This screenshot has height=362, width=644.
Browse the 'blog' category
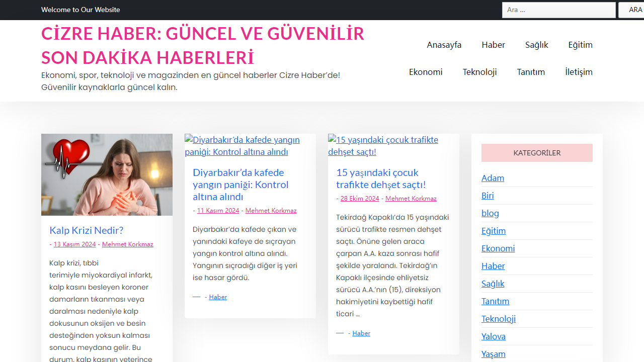coord(490,213)
